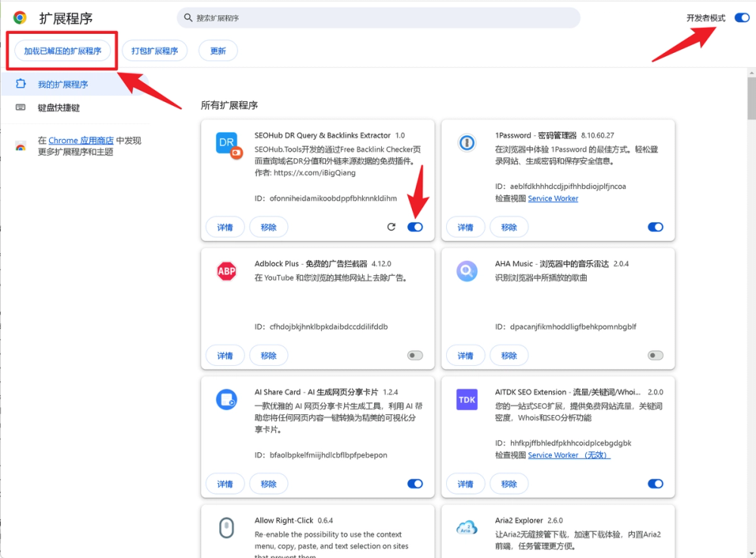756x558 pixels.
Task: Toggle developer mode switch
Action: (x=742, y=18)
